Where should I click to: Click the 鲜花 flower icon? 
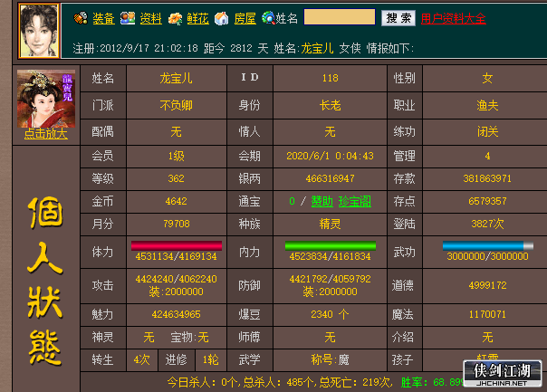pyautogui.click(x=175, y=18)
